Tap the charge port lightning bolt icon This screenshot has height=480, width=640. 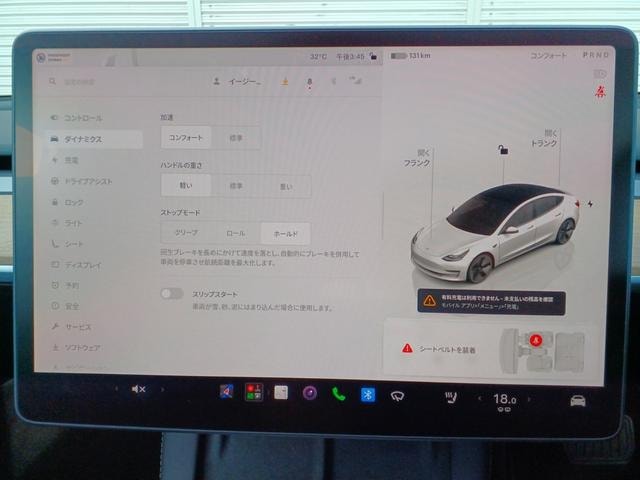coord(590,203)
